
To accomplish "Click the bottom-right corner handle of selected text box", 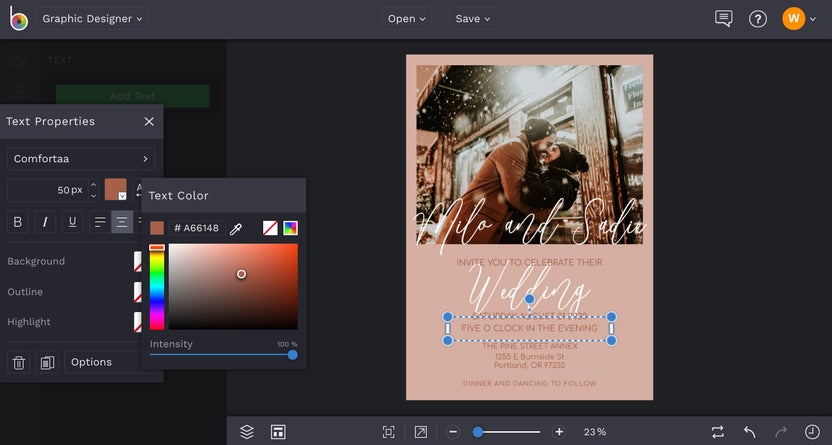I will pos(611,341).
